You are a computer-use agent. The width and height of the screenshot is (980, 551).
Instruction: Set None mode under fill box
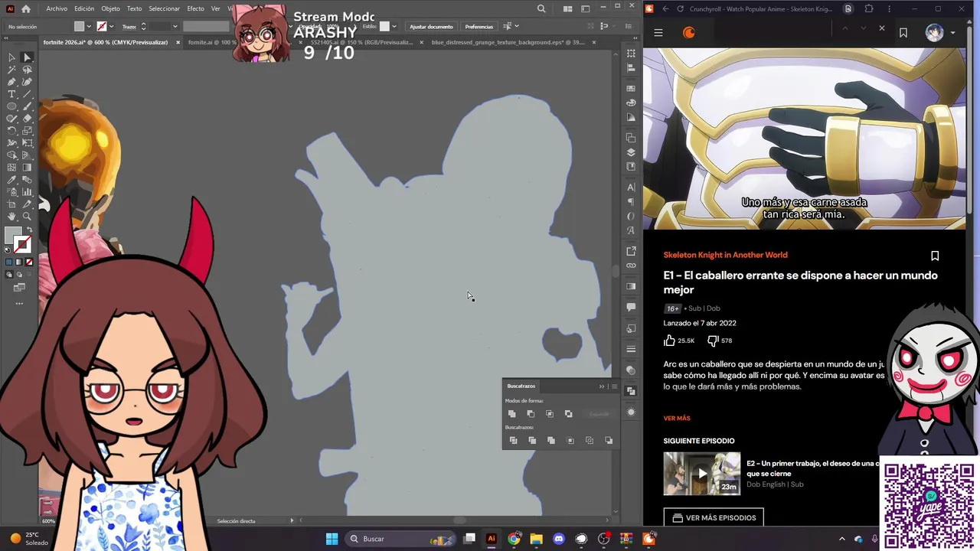29,262
